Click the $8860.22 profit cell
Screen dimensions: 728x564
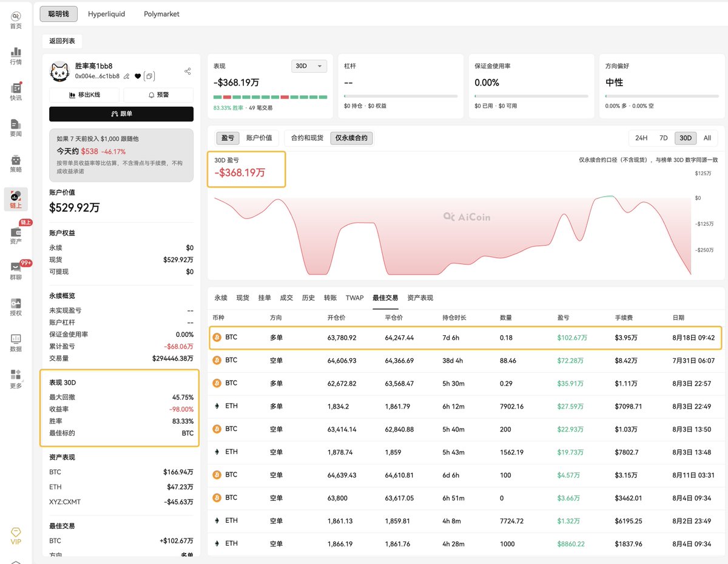coord(571,544)
